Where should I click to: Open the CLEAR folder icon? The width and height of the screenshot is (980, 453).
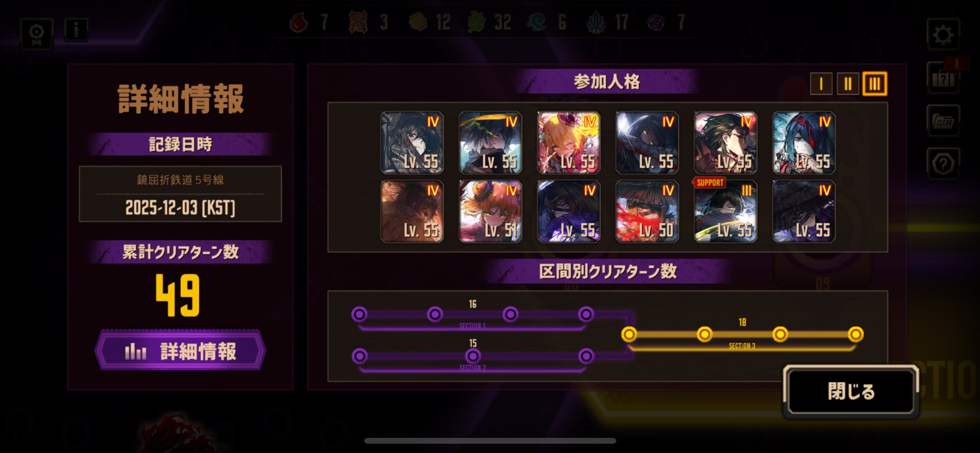[x=943, y=121]
